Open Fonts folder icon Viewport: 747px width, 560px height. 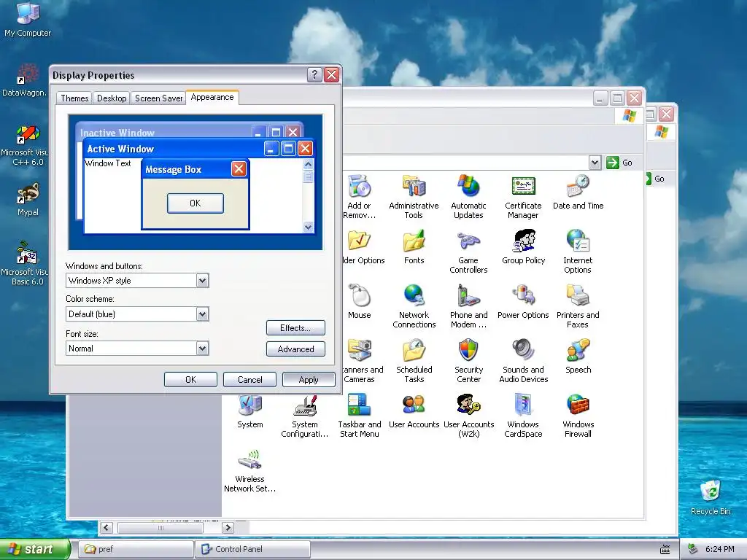[x=414, y=241]
